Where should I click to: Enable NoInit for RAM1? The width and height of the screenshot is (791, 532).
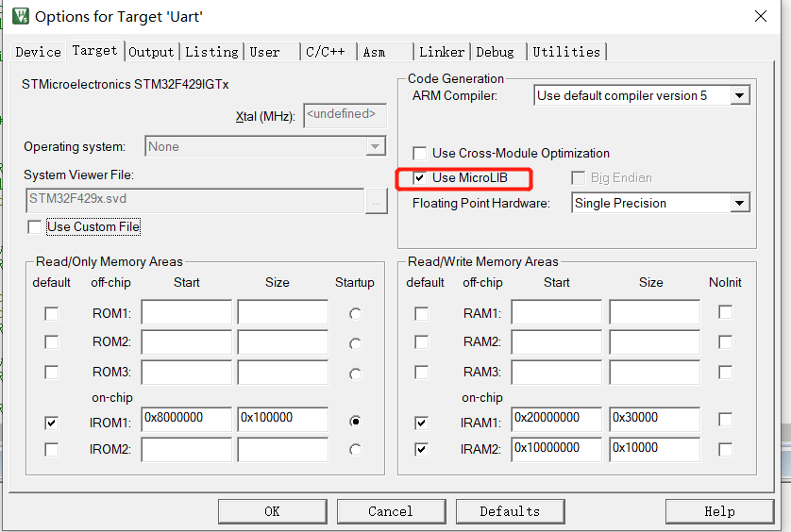[x=726, y=312]
